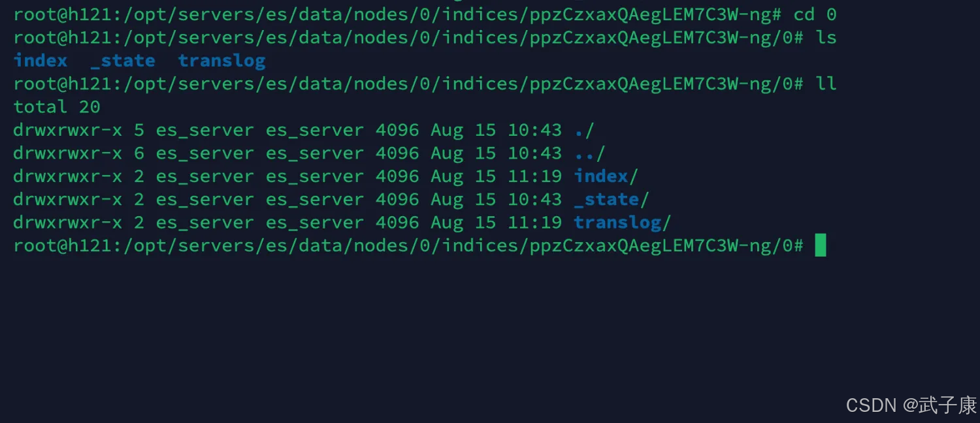Click the "ll" command text
The height and width of the screenshot is (423, 980).
coord(826,84)
